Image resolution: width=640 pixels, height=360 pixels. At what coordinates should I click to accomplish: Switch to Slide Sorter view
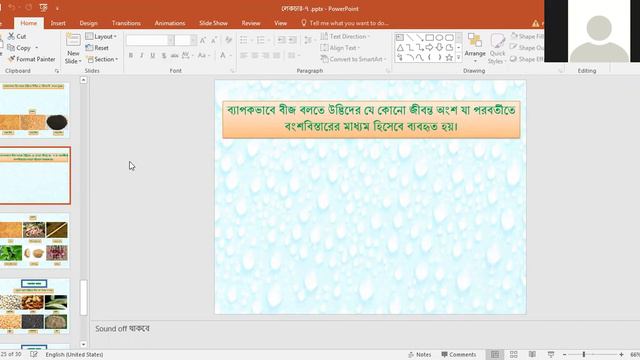[x=513, y=354]
